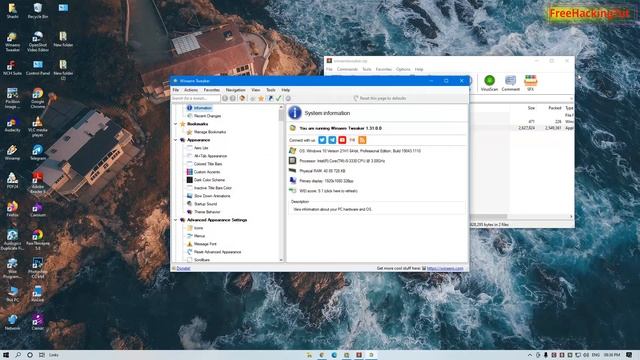640x360 pixels.
Task: Open the File menu in Winaero Tweaker
Action: coord(176,90)
